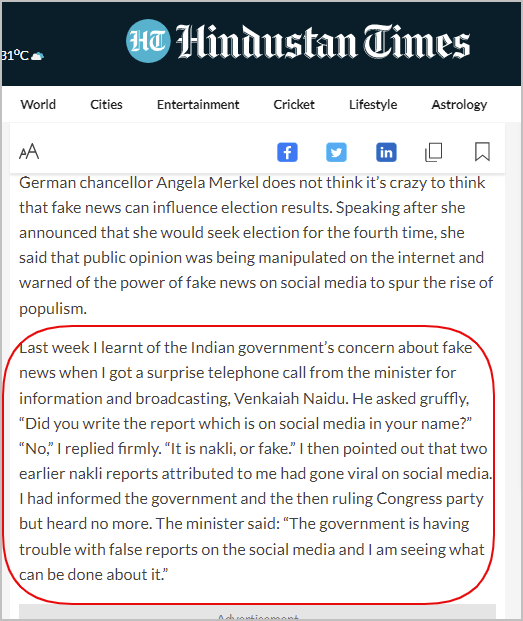Click the HT circular logo
523x621 pixels.
point(148,41)
